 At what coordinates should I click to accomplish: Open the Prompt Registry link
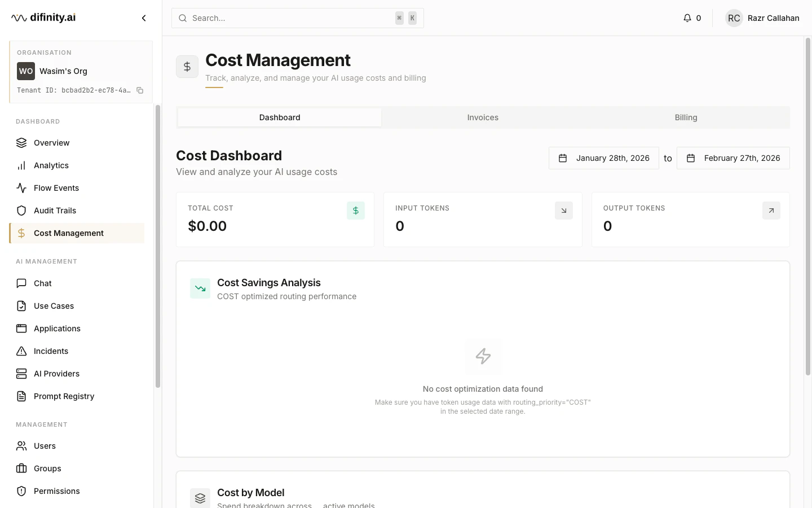64,396
